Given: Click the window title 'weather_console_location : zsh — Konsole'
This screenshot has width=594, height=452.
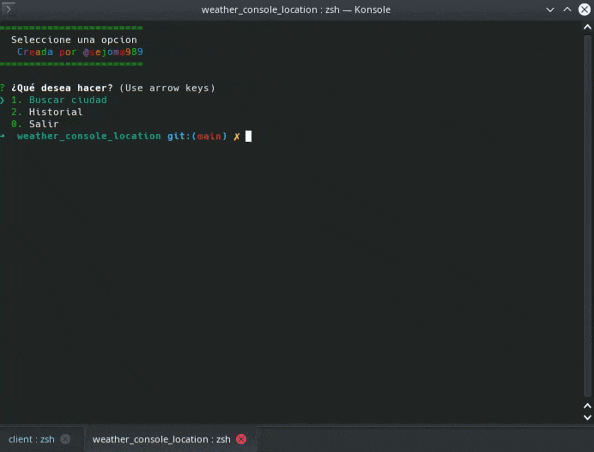Looking at the screenshot, I should [x=296, y=9].
